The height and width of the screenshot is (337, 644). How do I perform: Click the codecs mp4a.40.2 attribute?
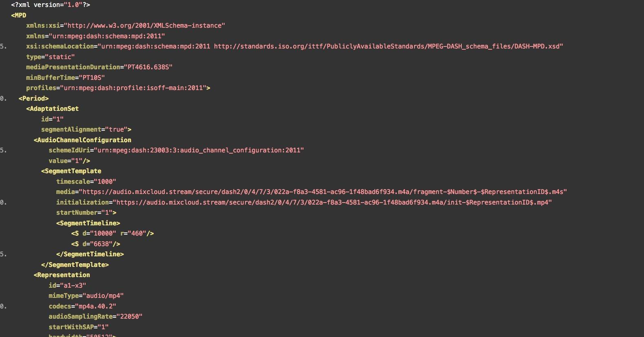82,306
